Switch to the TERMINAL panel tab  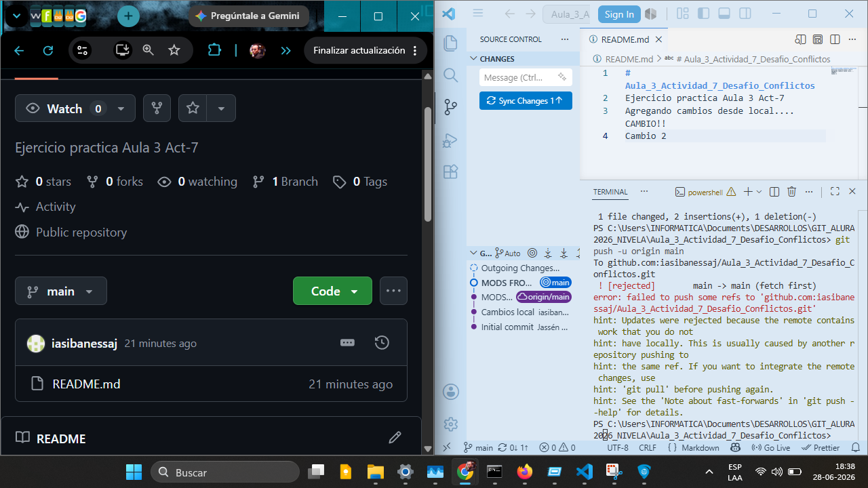point(610,192)
